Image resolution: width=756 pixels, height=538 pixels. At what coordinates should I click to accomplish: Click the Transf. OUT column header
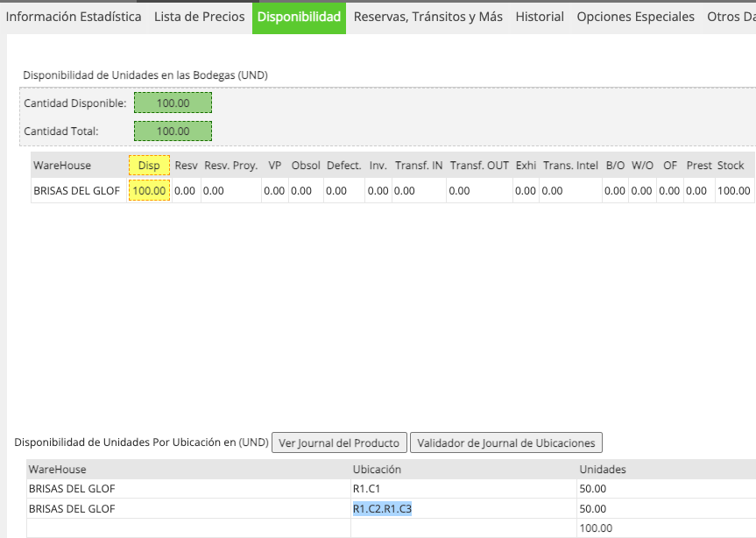479,166
